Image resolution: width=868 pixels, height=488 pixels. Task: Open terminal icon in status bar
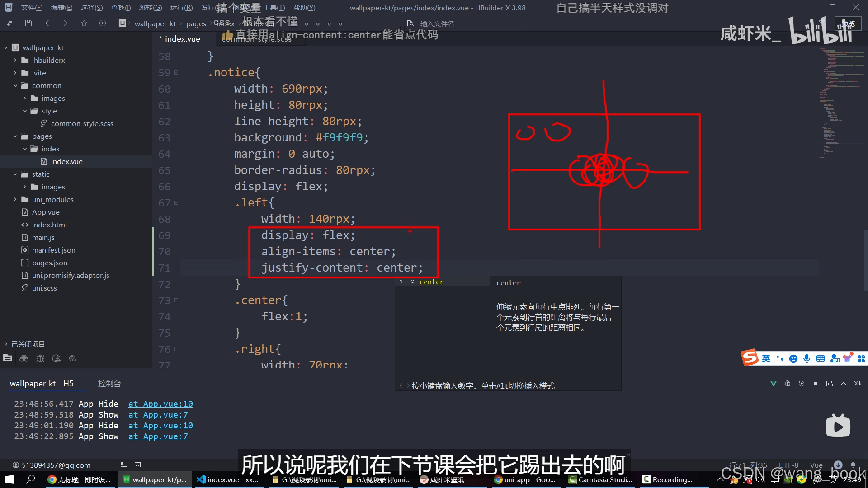click(138, 465)
